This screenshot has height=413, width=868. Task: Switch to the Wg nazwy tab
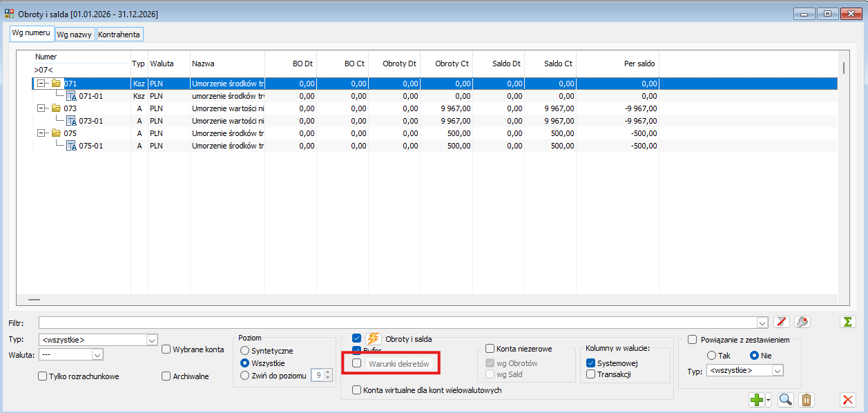click(x=75, y=34)
